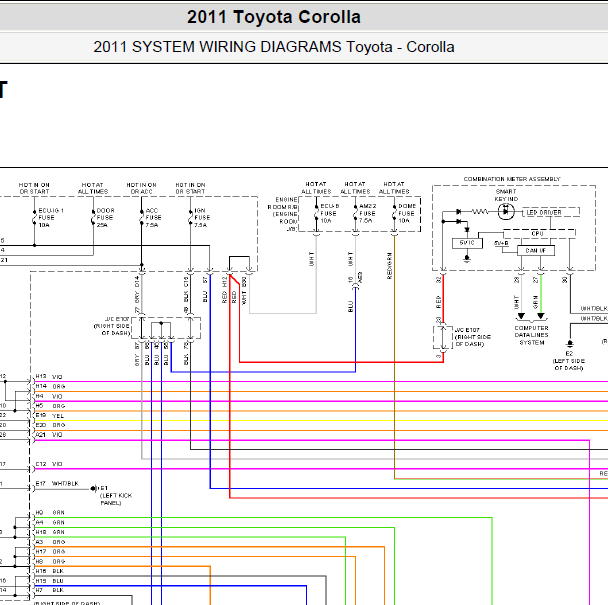Click the smart key indicator LED symbol
608x605 pixels.
point(506,212)
